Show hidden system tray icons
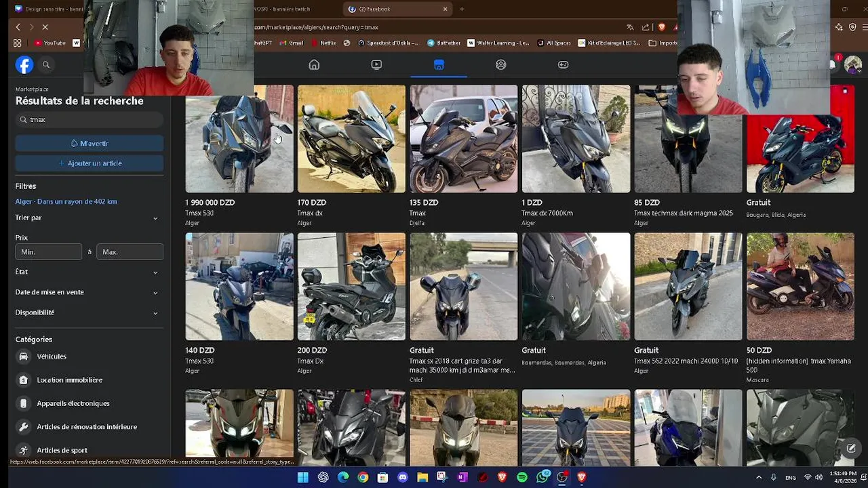This screenshot has height=488, width=868. [x=758, y=477]
